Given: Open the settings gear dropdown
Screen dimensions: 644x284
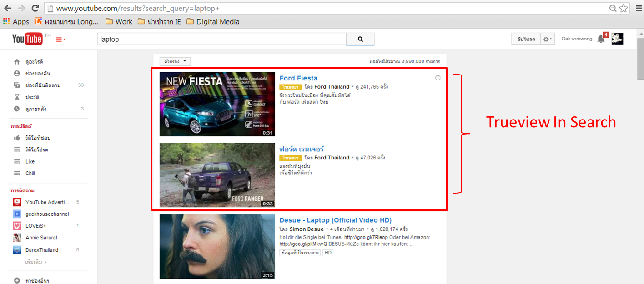Looking at the screenshot, I should coord(548,39).
